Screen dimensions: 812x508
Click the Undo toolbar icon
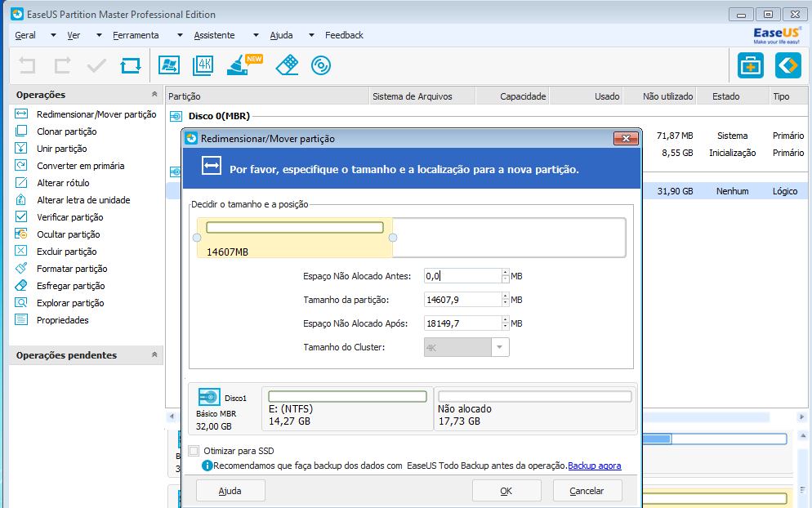click(28, 66)
